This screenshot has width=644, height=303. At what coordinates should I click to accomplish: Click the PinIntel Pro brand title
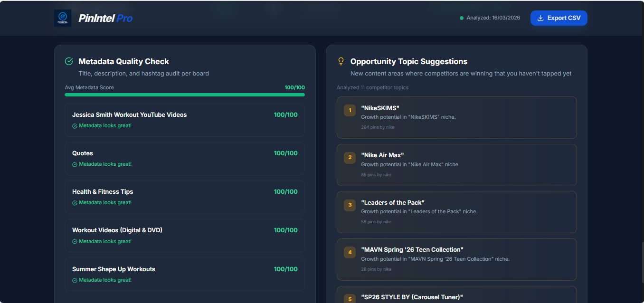105,18
